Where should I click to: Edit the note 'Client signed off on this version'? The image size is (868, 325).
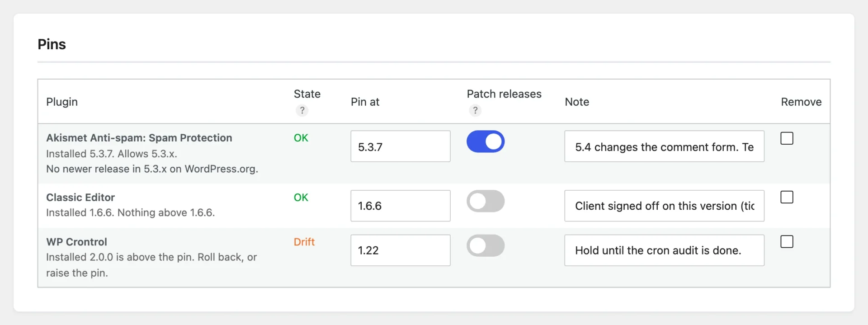tap(664, 206)
